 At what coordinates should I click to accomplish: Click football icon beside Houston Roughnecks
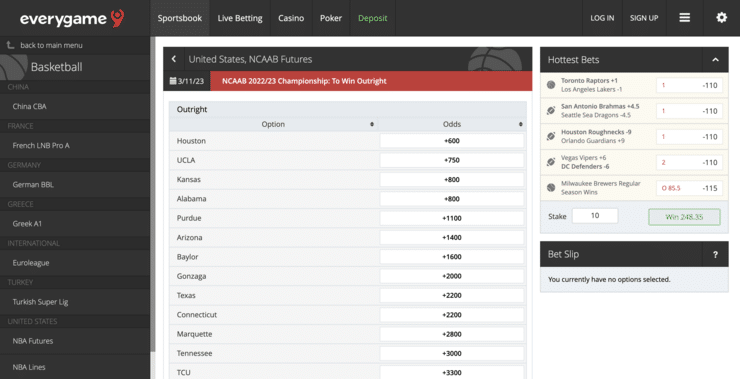click(x=551, y=136)
